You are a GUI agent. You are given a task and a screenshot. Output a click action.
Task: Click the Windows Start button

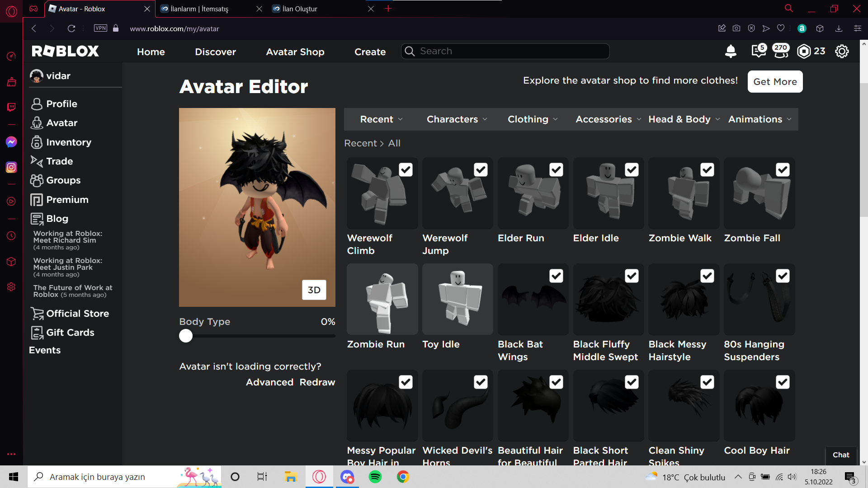[14, 477]
